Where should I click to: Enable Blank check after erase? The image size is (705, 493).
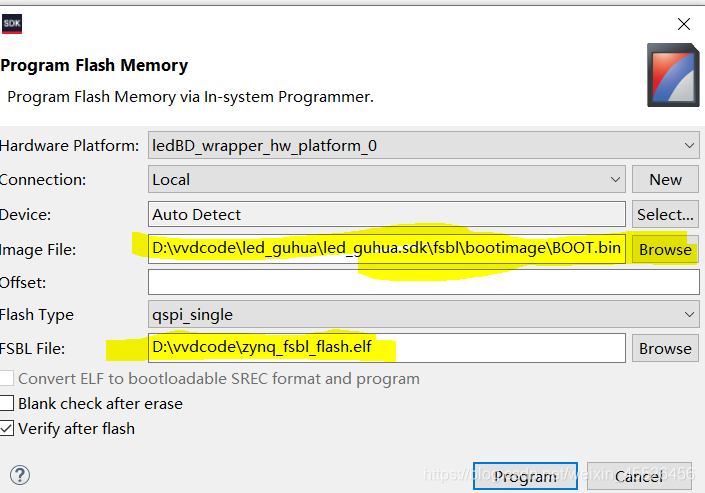7,403
